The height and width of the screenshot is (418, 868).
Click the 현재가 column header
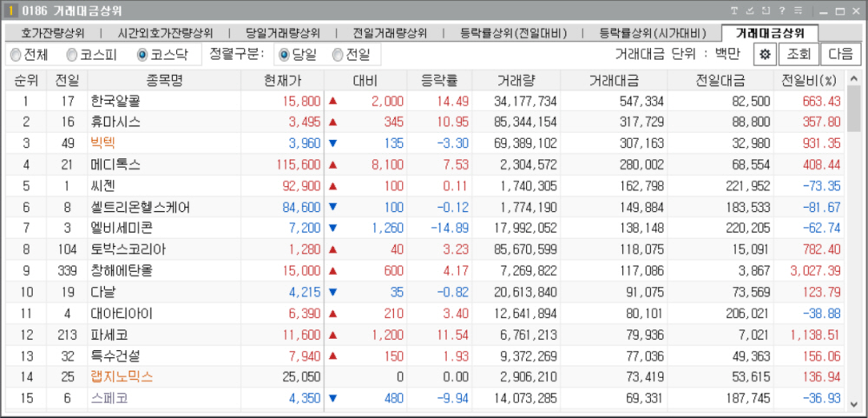click(x=283, y=81)
